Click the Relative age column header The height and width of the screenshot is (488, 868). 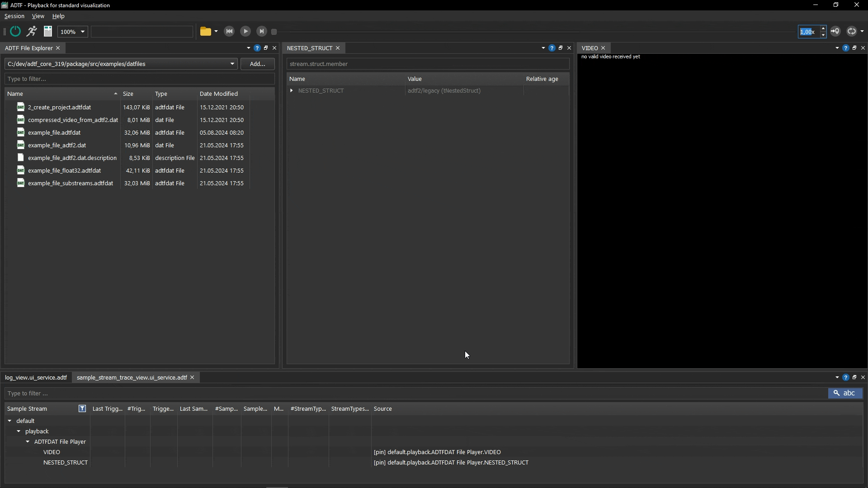(x=546, y=79)
